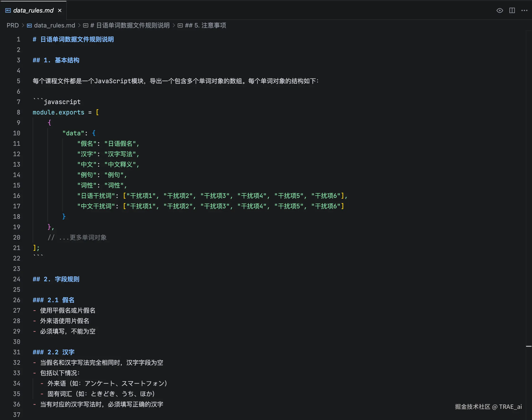Open the data_rules.md breadcrumb dropdown
Screen dimensions: 532x420
[54, 26]
